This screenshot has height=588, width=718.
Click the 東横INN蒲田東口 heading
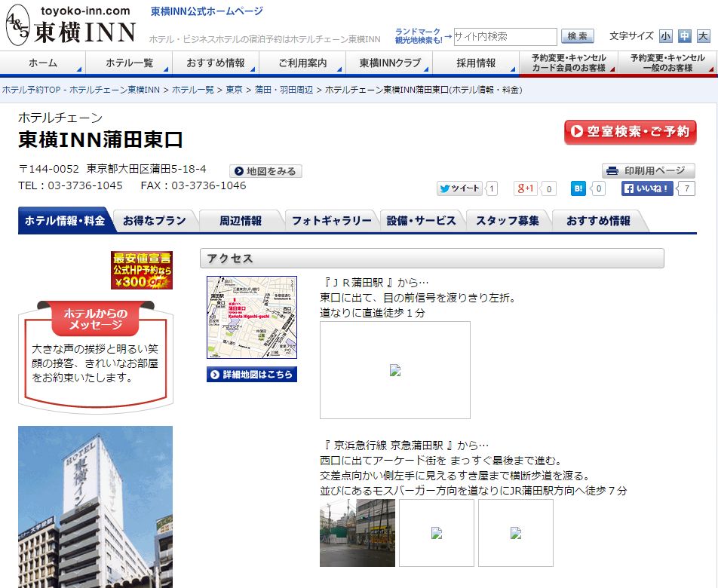point(101,139)
